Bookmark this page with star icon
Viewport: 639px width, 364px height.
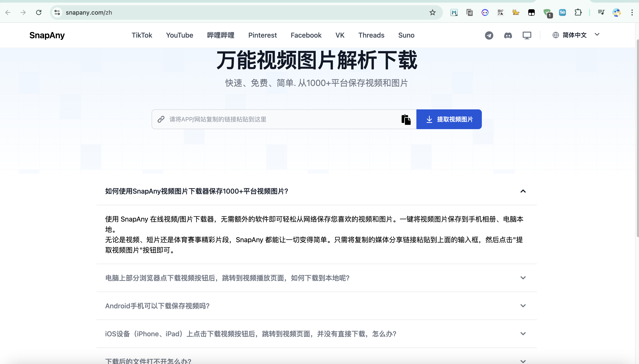coord(432,12)
